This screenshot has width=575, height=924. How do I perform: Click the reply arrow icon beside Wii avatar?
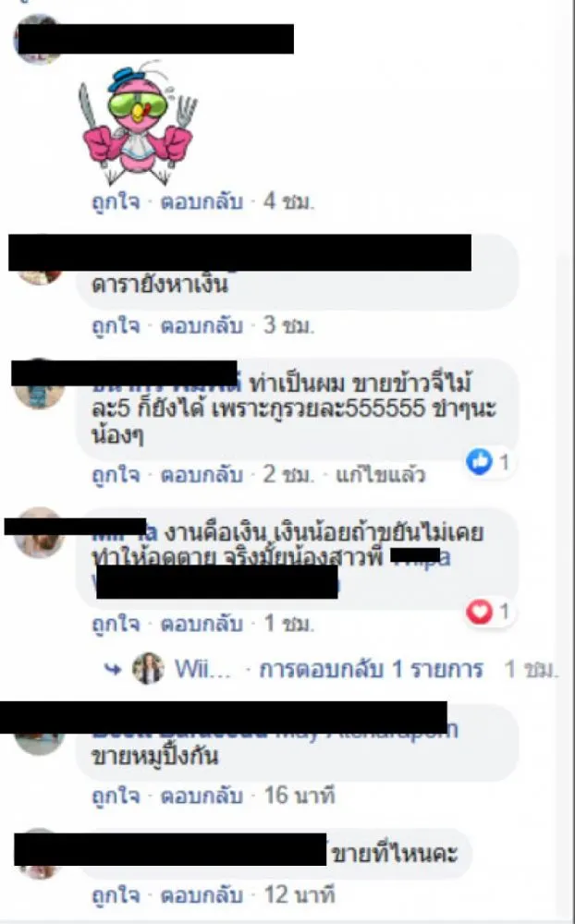tap(113, 669)
